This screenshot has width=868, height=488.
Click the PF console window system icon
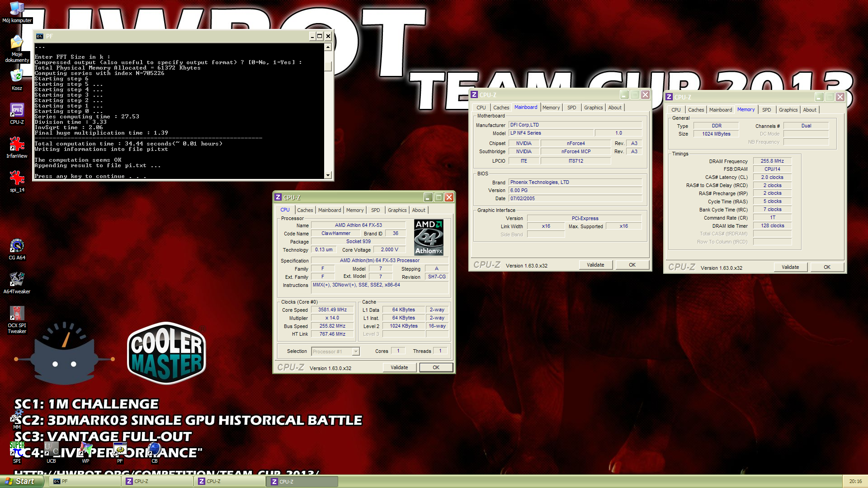coord(39,36)
